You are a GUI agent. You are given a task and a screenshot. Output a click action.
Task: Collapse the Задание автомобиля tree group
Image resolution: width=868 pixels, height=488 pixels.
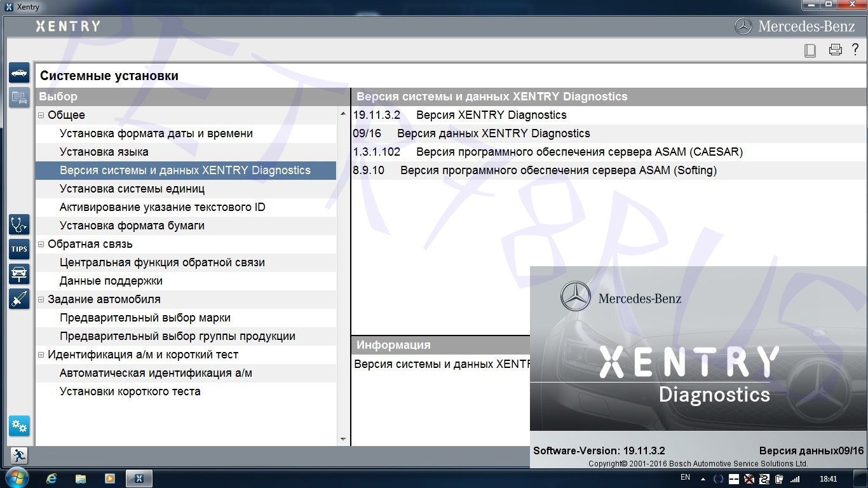pyautogui.click(x=41, y=299)
